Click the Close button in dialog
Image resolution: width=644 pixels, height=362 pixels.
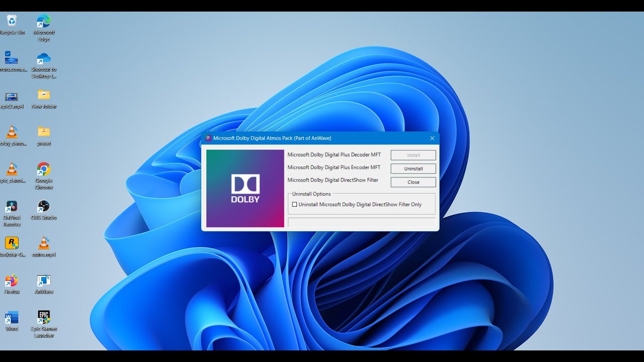click(x=413, y=182)
